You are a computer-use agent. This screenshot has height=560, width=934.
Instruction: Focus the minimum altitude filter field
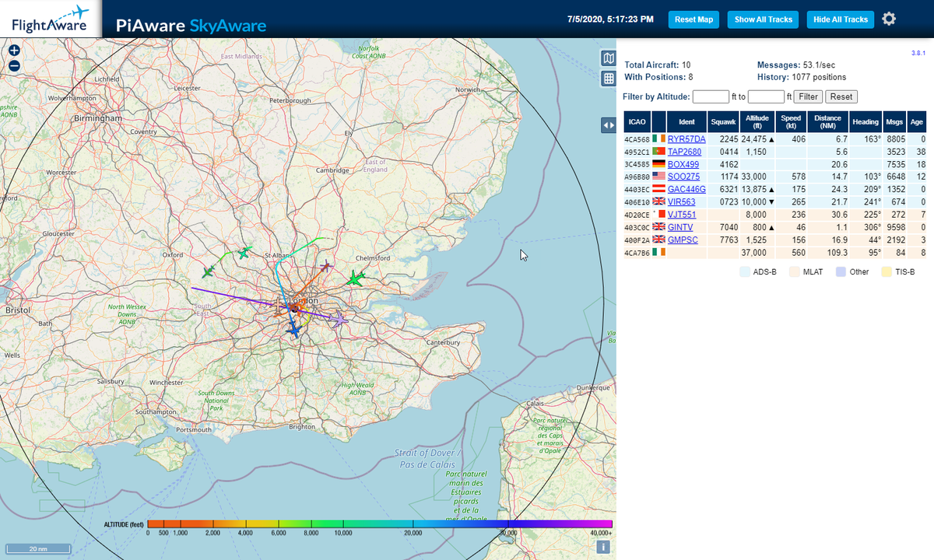click(711, 97)
